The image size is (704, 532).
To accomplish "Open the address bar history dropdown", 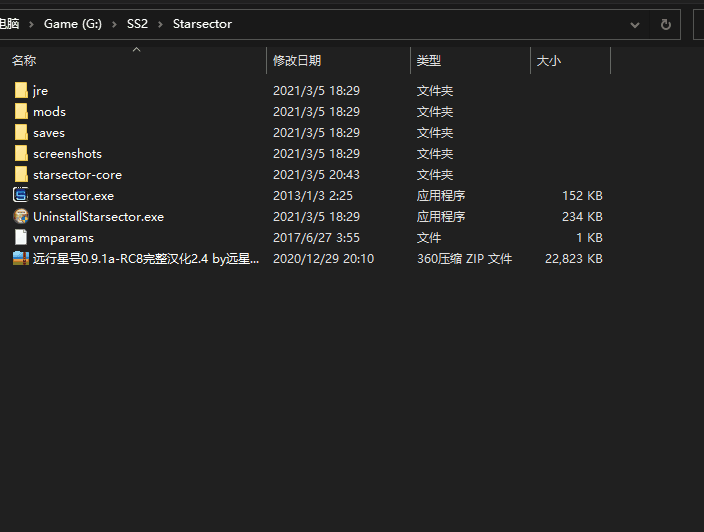I will click(x=635, y=24).
